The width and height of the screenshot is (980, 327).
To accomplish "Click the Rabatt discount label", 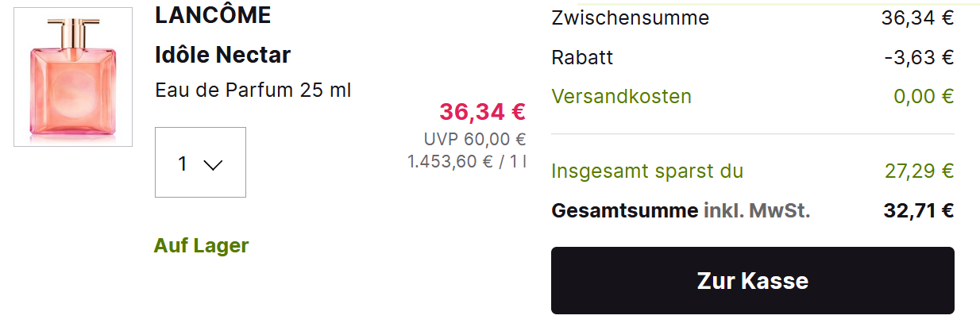I will click(582, 58).
